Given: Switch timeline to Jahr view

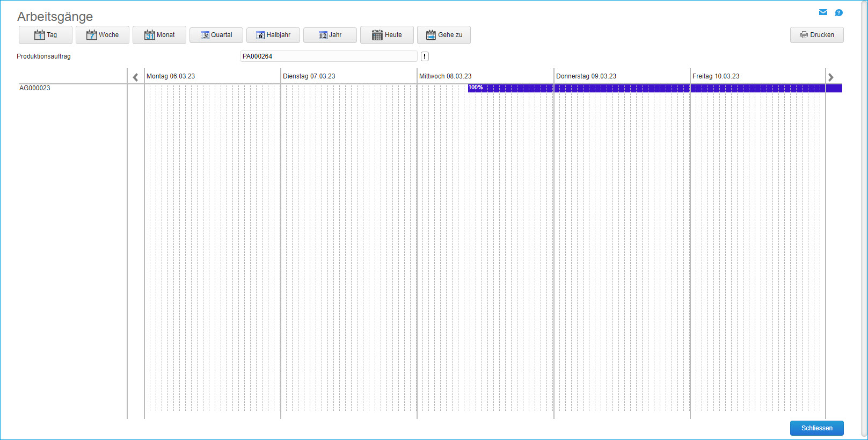Looking at the screenshot, I should [330, 35].
